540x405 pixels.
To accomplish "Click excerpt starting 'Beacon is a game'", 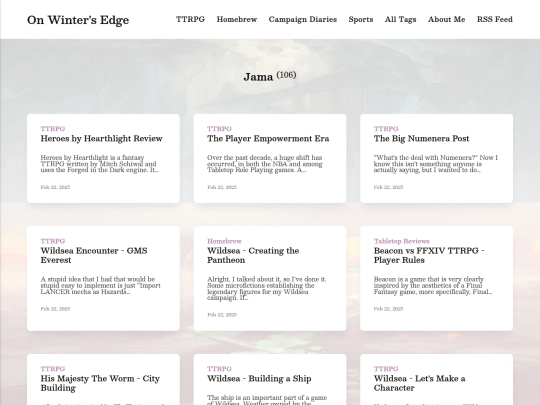I will [433, 285].
